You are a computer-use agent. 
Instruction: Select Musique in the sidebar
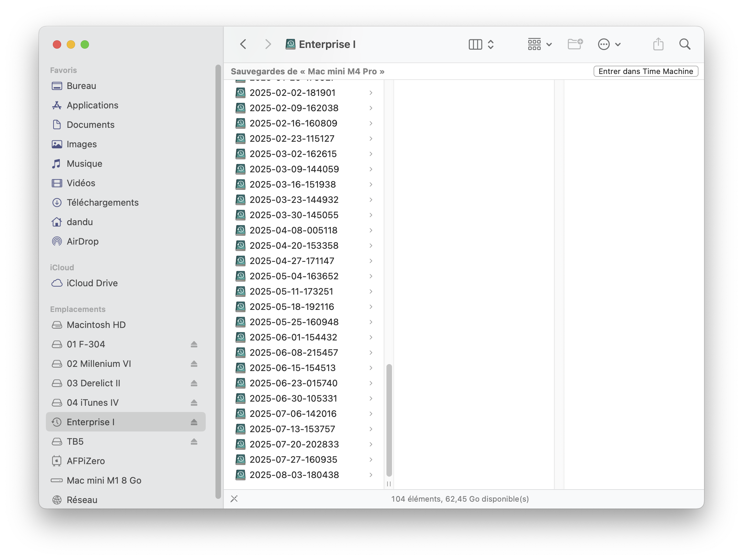coord(126,164)
